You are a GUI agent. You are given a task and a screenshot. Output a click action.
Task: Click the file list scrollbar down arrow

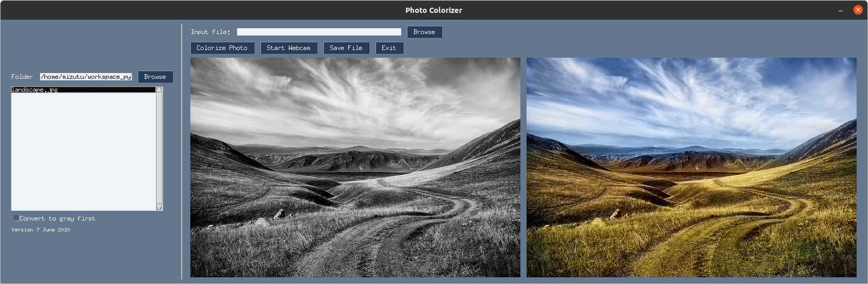159,207
